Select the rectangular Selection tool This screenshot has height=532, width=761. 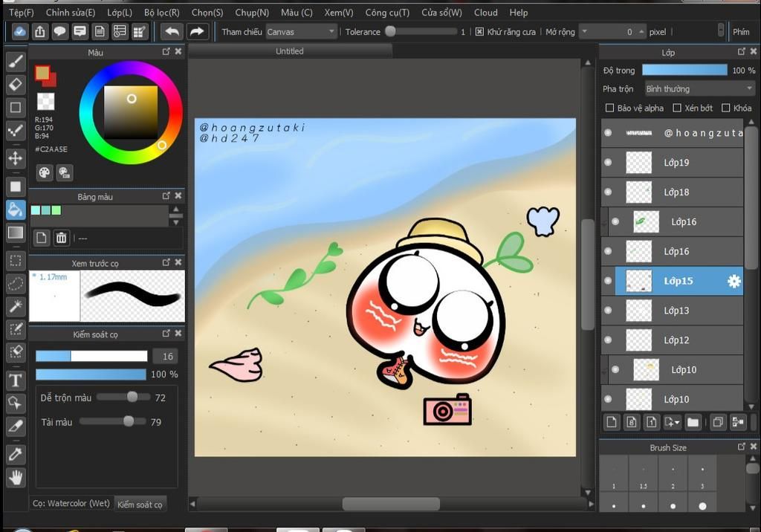(16, 261)
